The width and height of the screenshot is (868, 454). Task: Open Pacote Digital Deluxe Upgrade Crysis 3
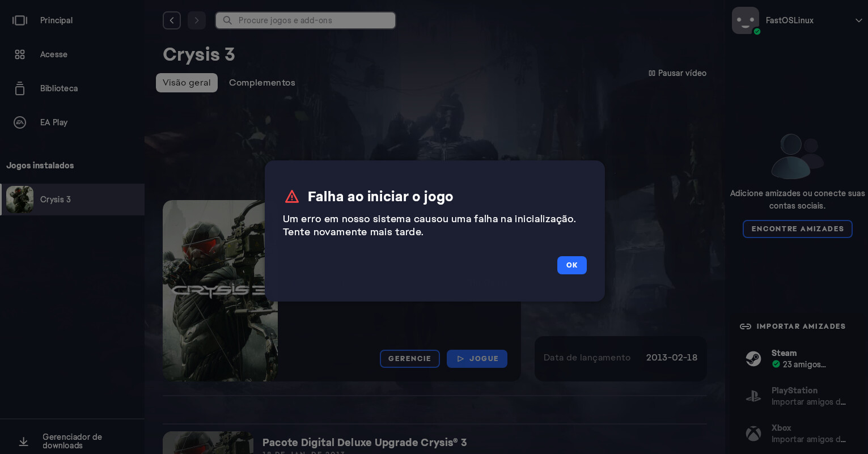tap(365, 443)
